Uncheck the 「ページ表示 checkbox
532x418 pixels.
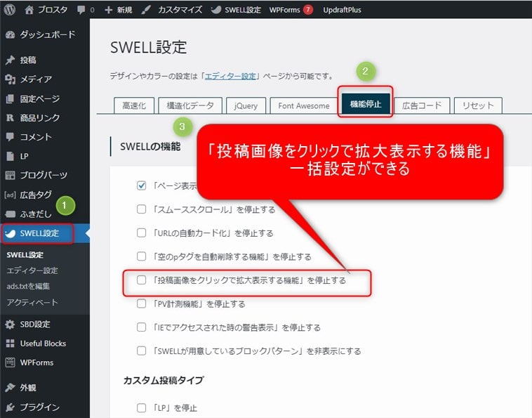coord(142,185)
